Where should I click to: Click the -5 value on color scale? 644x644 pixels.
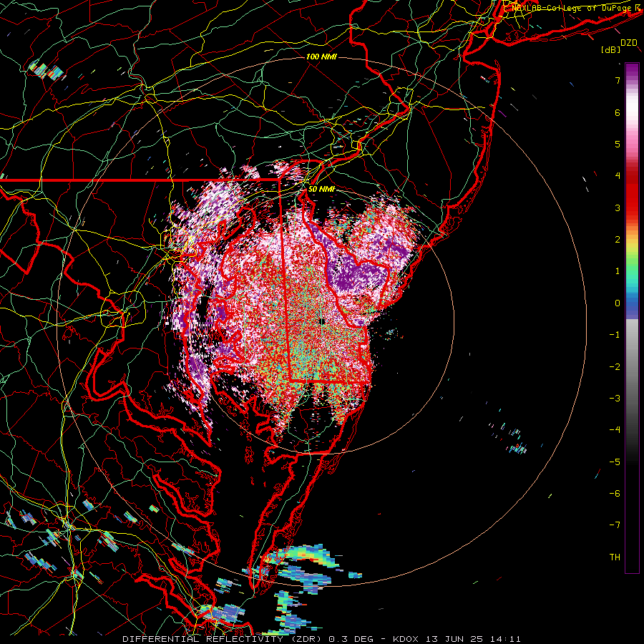[x=615, y=462]
